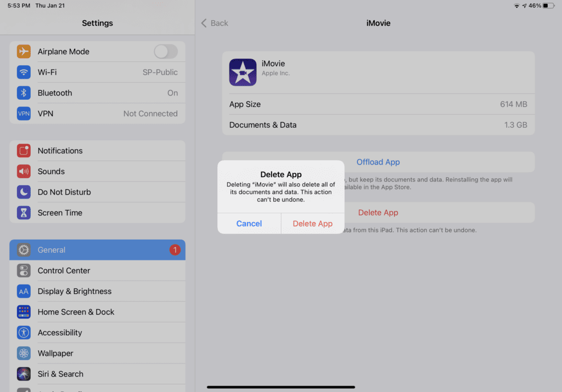Select the Screen Time hourglass icon
562x392 pixels.
(x=24, y=213)
